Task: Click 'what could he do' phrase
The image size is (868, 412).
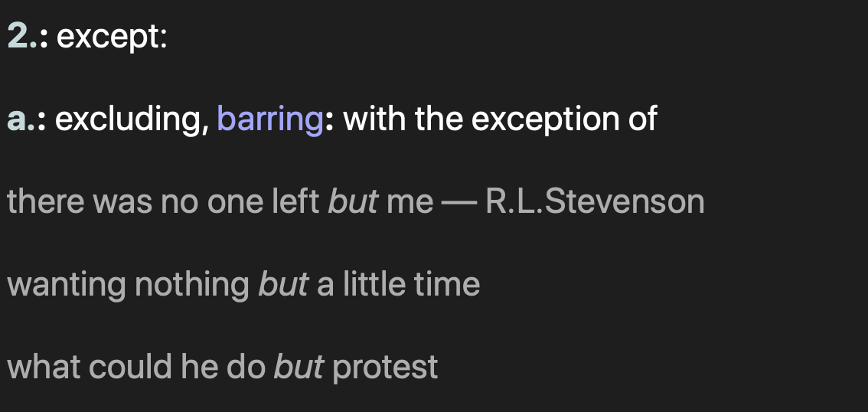Action: tap(136, 367)
